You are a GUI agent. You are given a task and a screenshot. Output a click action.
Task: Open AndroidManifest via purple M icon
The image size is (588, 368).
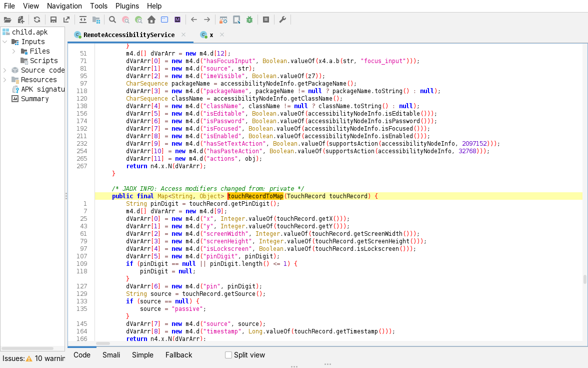178,20
